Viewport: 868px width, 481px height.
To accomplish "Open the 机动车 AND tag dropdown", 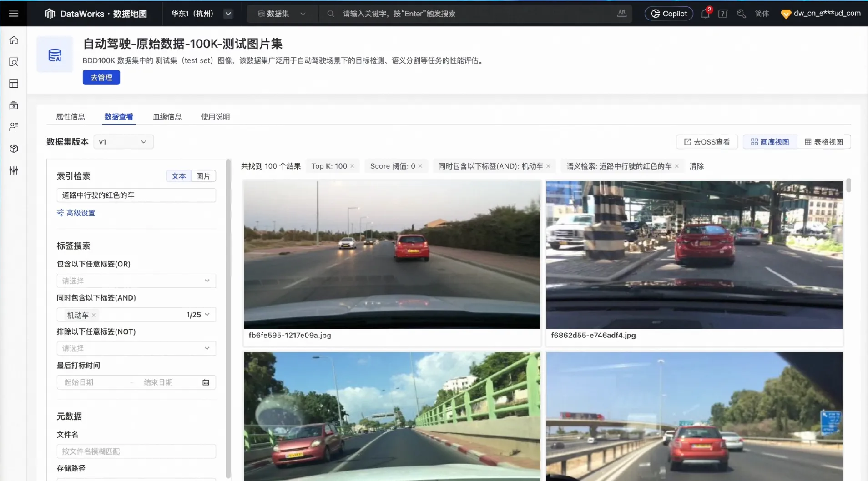I will [x=207, y=314].
